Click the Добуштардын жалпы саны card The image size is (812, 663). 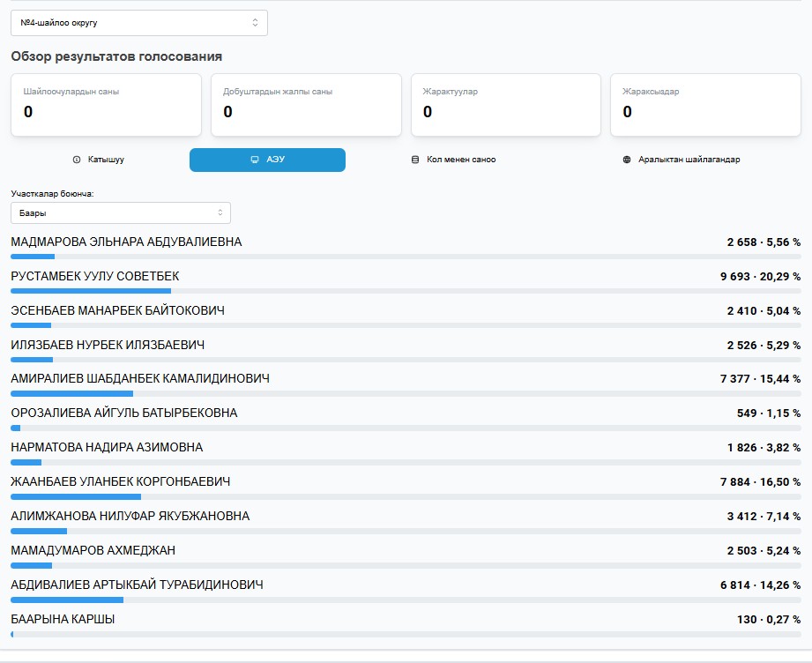(306, 105)
